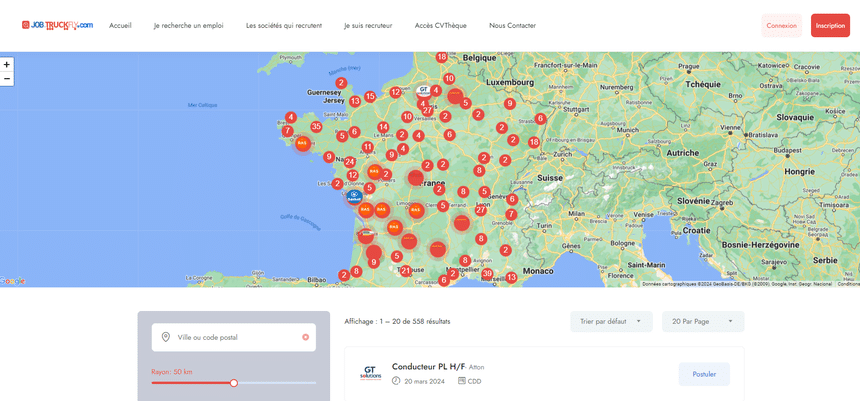Clear the city search field with the red X

click(x=305, y=337)
